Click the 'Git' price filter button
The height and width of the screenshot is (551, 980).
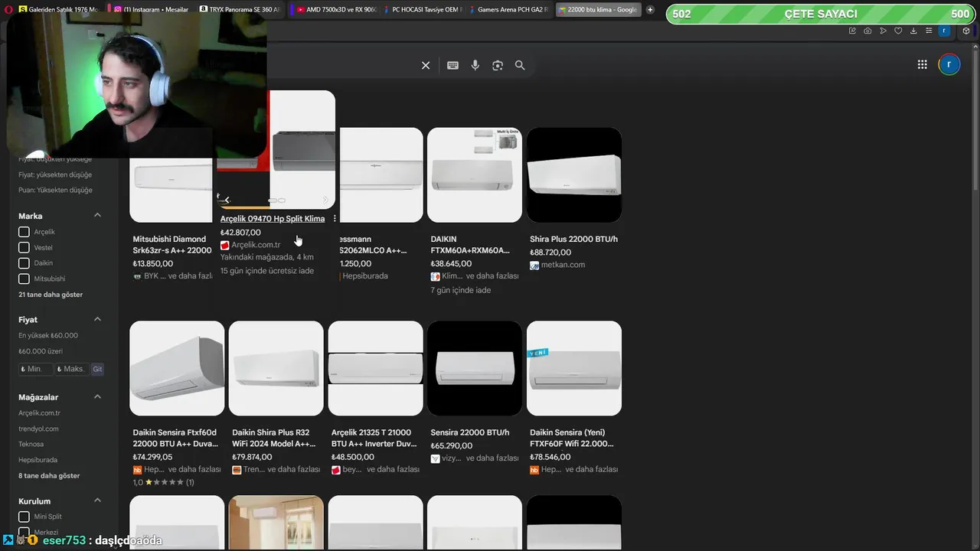coord(97,369)
